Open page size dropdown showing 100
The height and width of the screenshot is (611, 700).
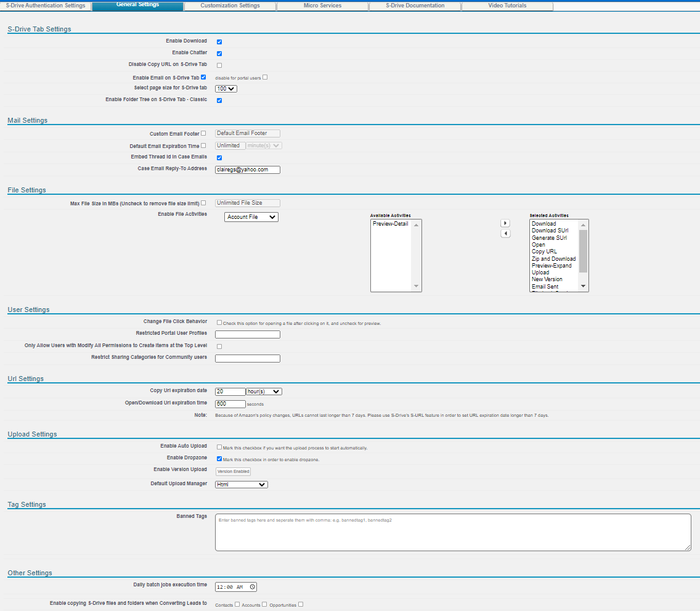click(x=226, y=89)
